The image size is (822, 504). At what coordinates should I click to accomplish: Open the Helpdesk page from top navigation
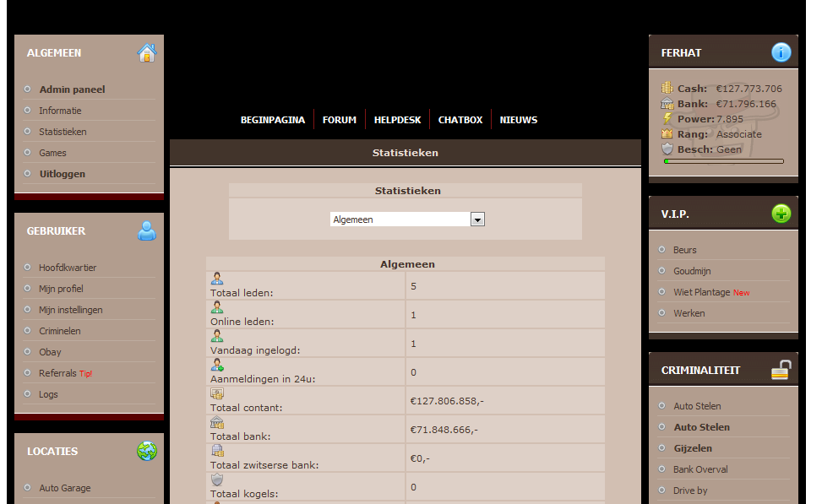(397, 120)
